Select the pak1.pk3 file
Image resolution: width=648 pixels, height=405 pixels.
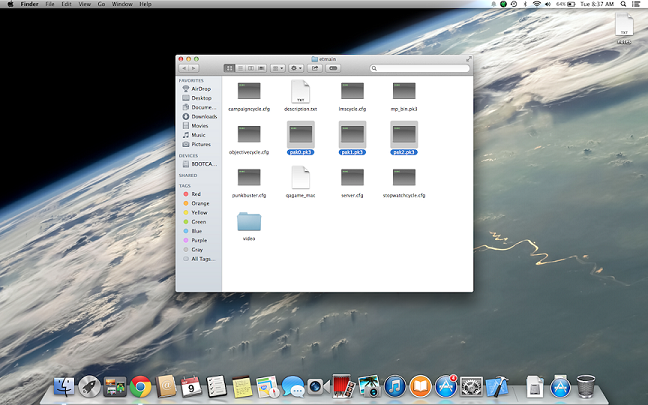pyautogui.click(x=353, y=138)
